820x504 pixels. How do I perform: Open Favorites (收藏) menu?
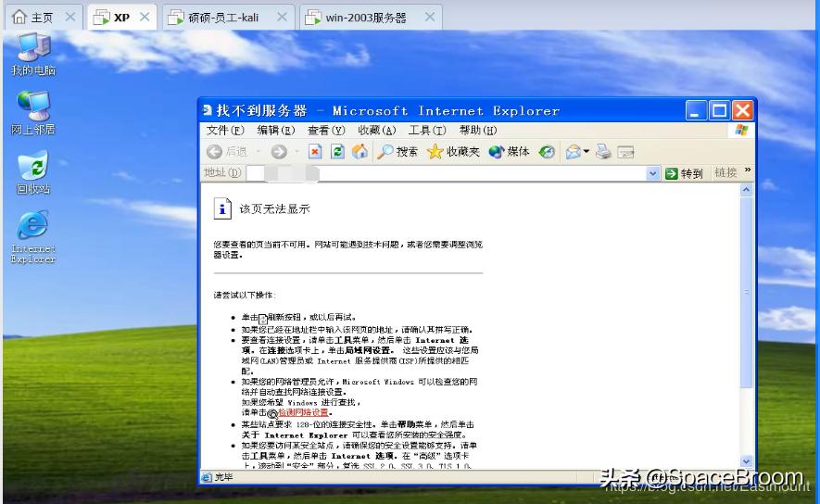[376, 131]
